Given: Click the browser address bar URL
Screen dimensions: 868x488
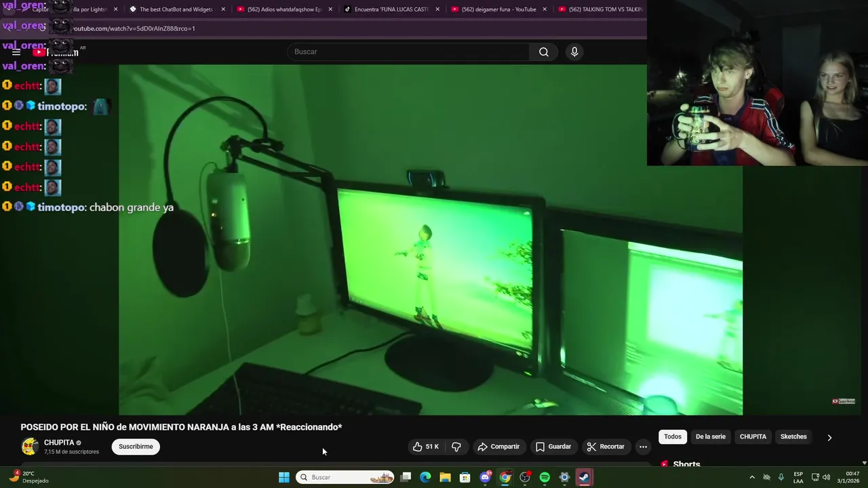Looking at the screenshot, I should click(x=134, y=28).
